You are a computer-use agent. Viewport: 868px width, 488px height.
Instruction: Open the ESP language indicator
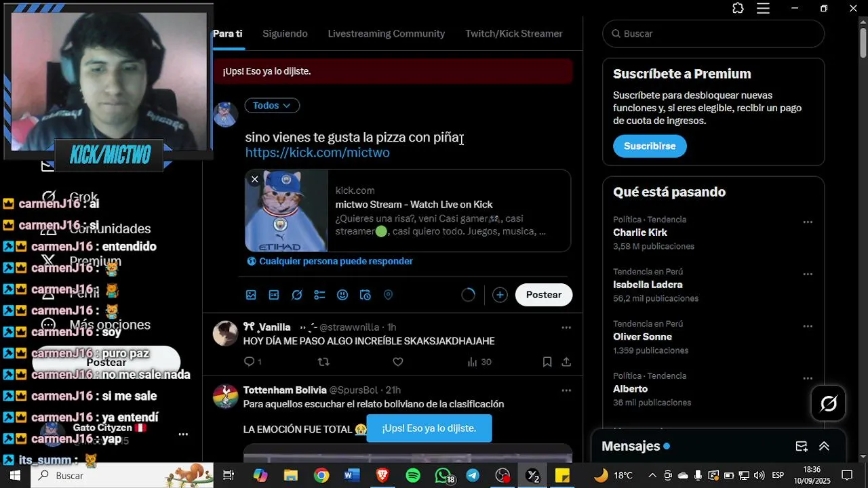pyautogui.click(x=778, y=476)
